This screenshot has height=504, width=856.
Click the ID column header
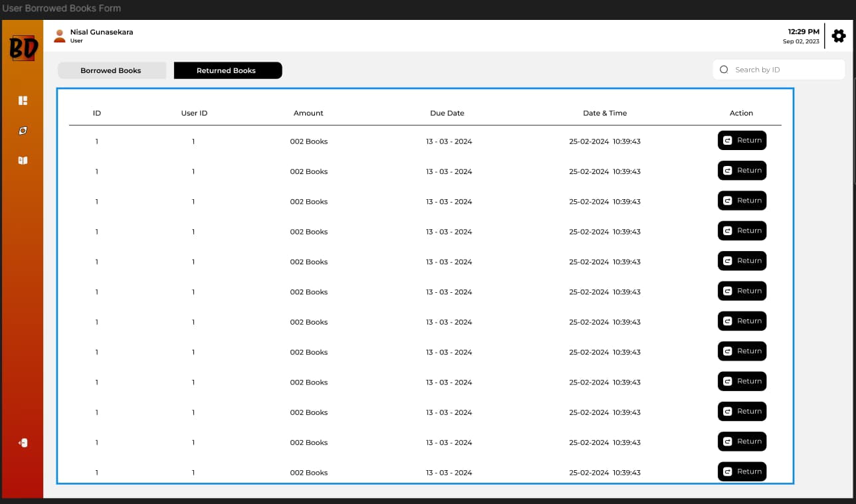tap(97, 114)
